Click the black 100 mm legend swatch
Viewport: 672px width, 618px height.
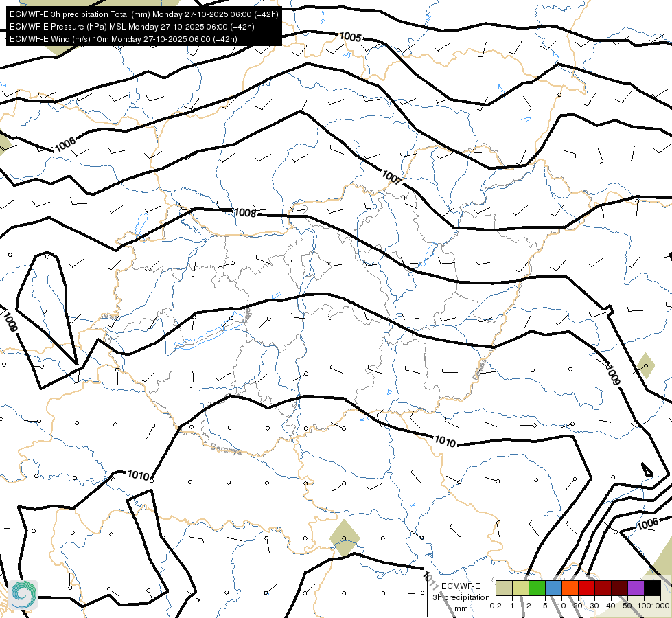click(x=653, y=588)
